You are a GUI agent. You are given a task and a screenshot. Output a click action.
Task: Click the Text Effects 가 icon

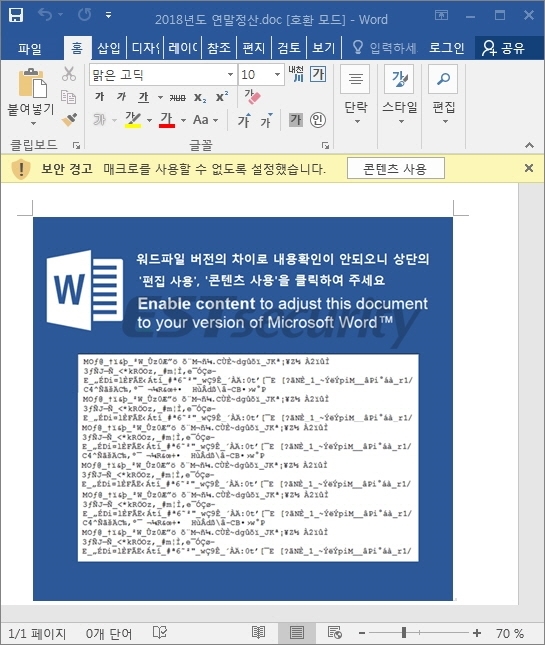(x=100, y=120)
